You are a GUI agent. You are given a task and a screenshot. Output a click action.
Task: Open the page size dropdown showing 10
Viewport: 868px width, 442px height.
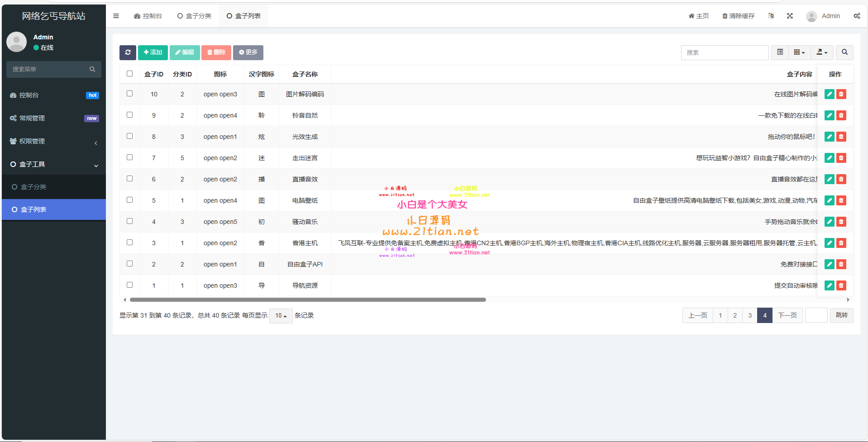pyautogui.click(x=281, y=316)
